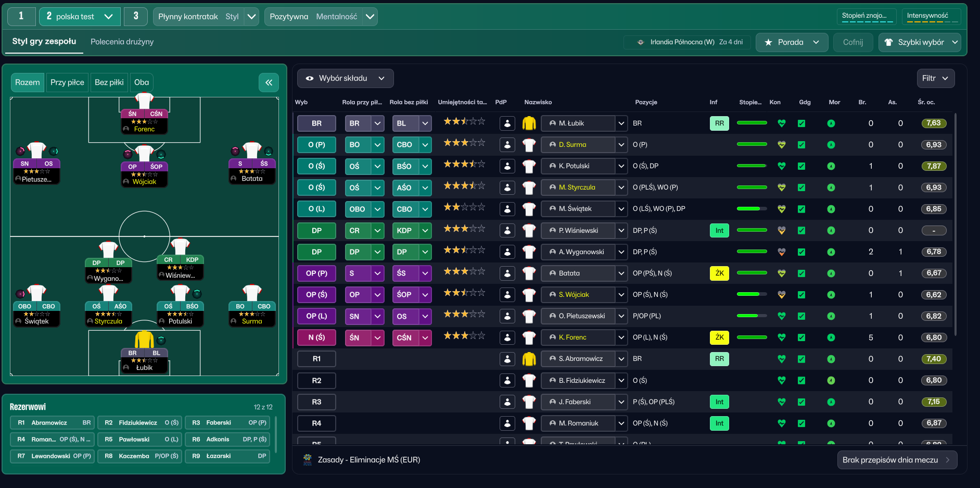Open the Filtr dropdown

point(935,79)
